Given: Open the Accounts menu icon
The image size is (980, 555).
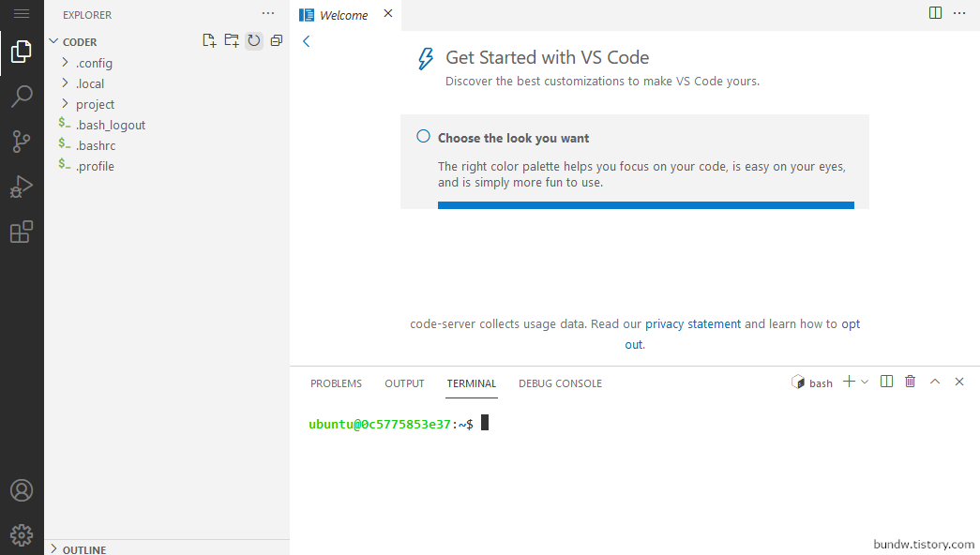Looking at the screenshot, I should click(22, 490).
